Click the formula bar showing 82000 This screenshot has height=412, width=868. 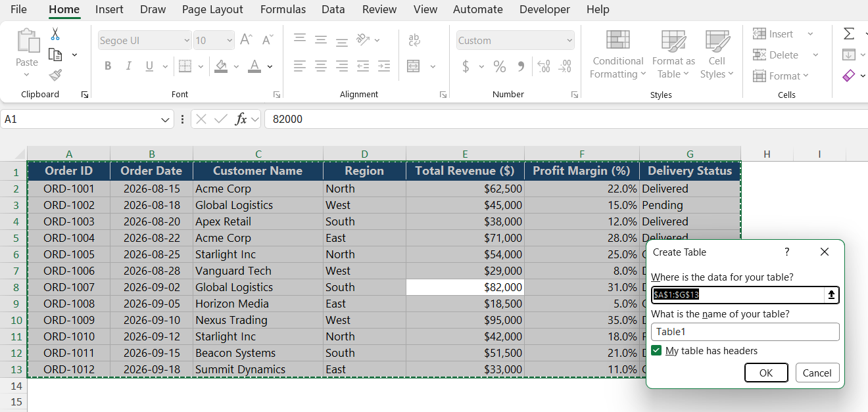(566, 119)
